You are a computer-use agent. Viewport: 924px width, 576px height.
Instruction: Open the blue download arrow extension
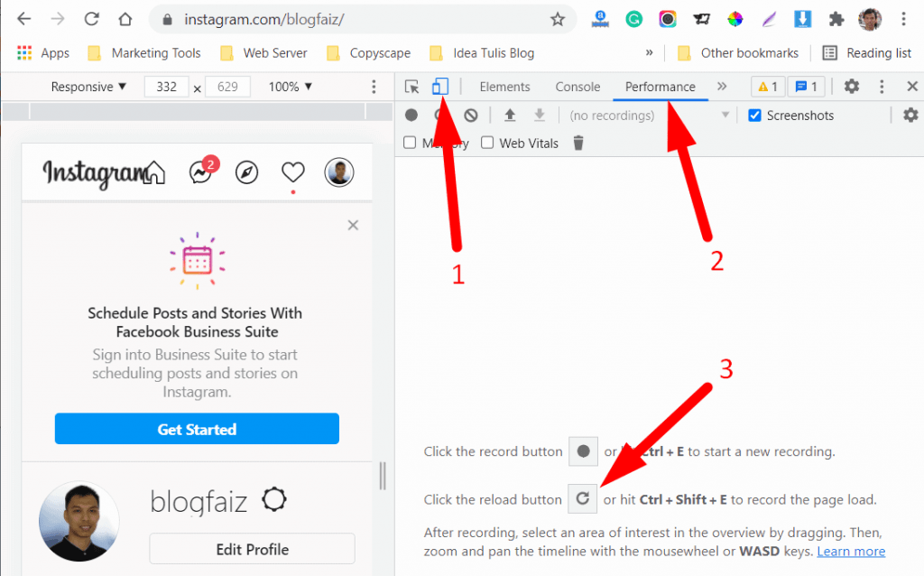[x=802, y=20]
